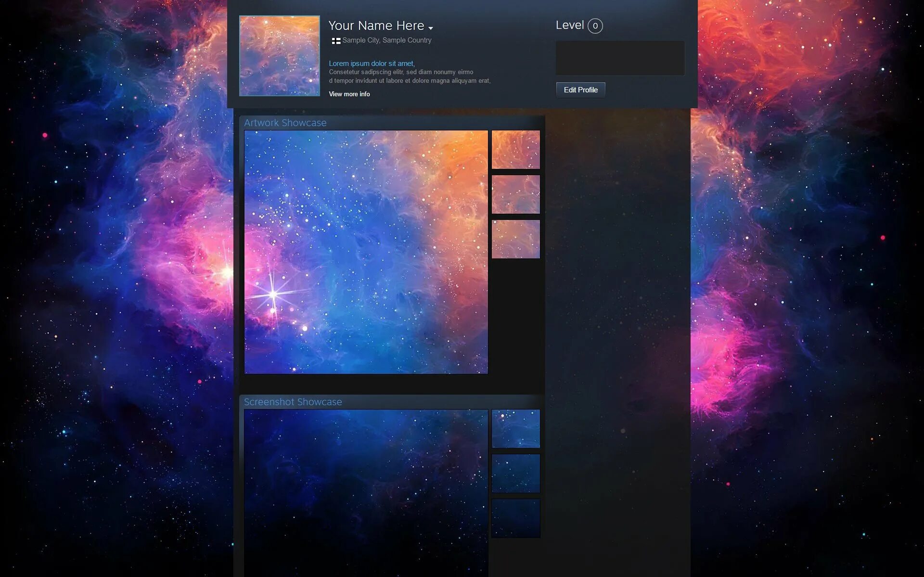Screen dimensions: 924x577
Task: Select the top artwork showcase thumbnail
Action: point(515,150)
